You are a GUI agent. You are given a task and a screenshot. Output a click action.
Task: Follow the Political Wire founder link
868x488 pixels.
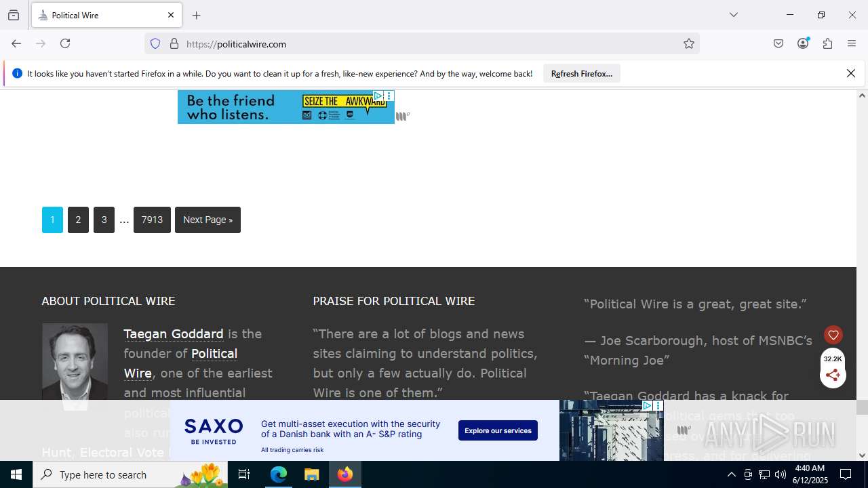click(x=180, y=363)
